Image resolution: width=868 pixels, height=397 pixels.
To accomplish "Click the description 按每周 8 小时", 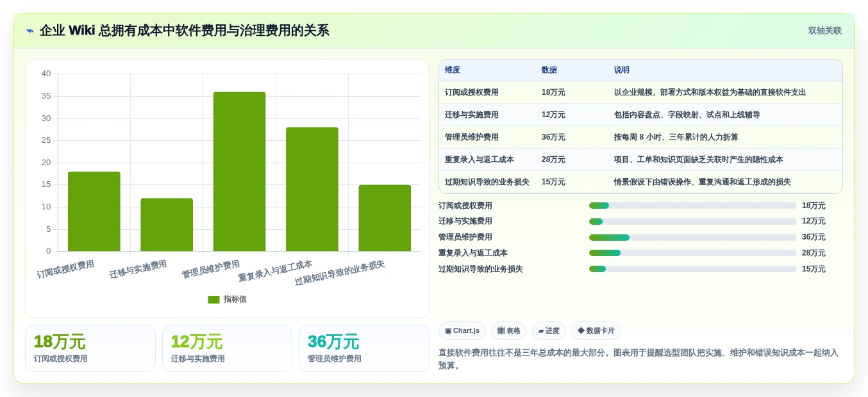I will tap(676, 138).
